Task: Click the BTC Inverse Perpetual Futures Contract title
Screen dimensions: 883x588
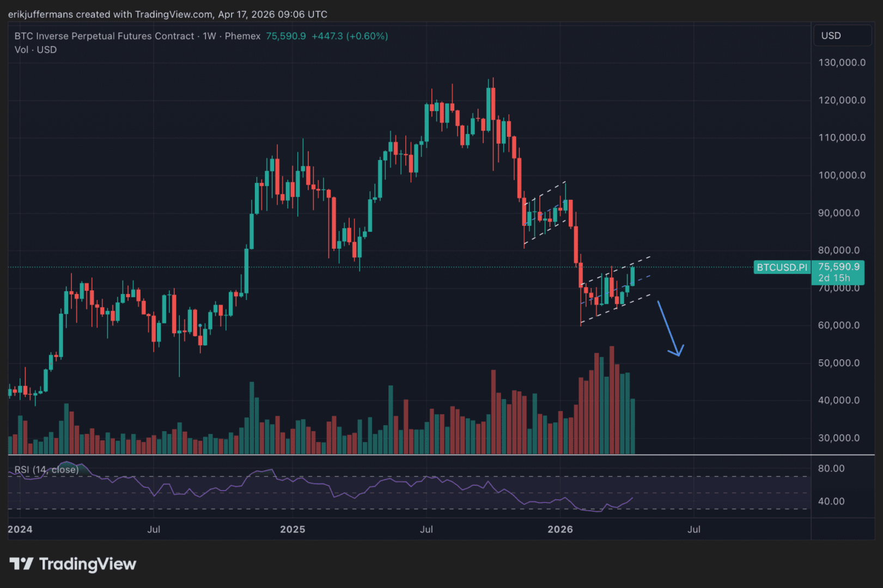Action: (x=104, y=36)
